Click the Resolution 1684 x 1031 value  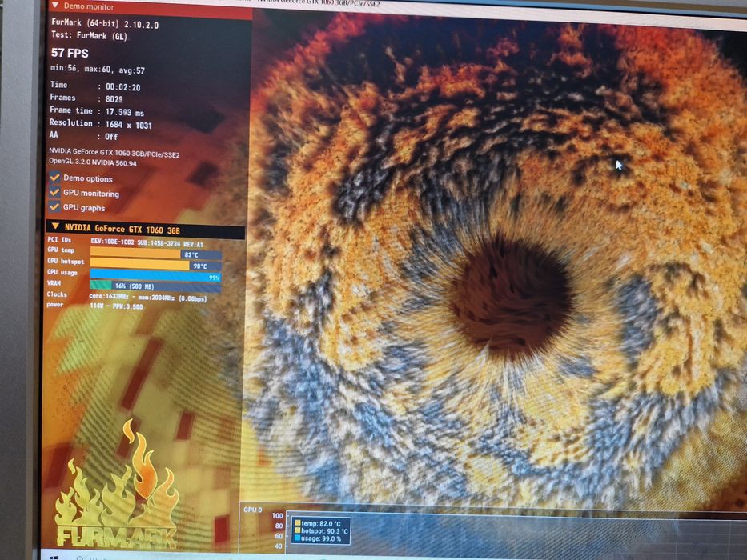pos(128,125)
